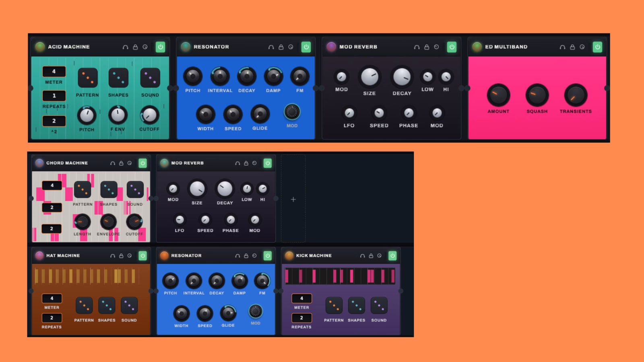Viewport: 644px width, 362px height.
Task: Click the Kick Machine headphone icon
Action: [363, 256]
